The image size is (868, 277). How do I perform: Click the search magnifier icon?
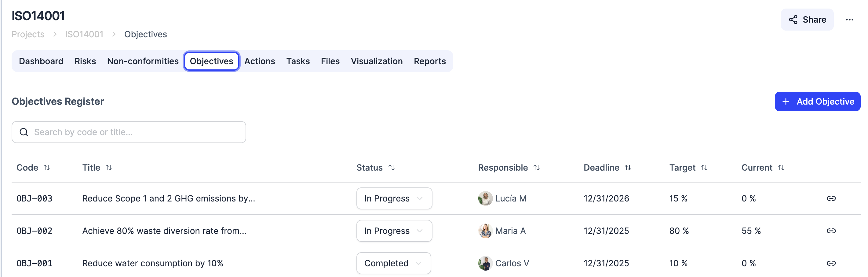[x=24, y=132]
